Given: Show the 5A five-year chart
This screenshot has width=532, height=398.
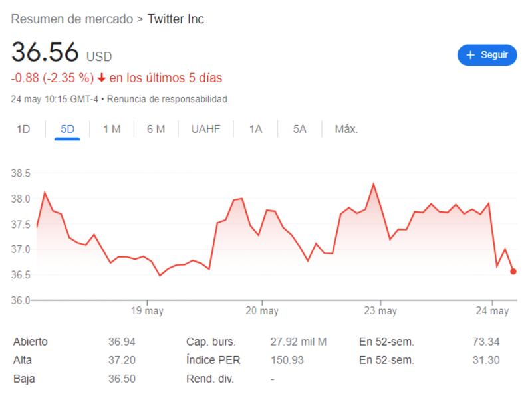Looking at the screenshot, I should point(299,129).
